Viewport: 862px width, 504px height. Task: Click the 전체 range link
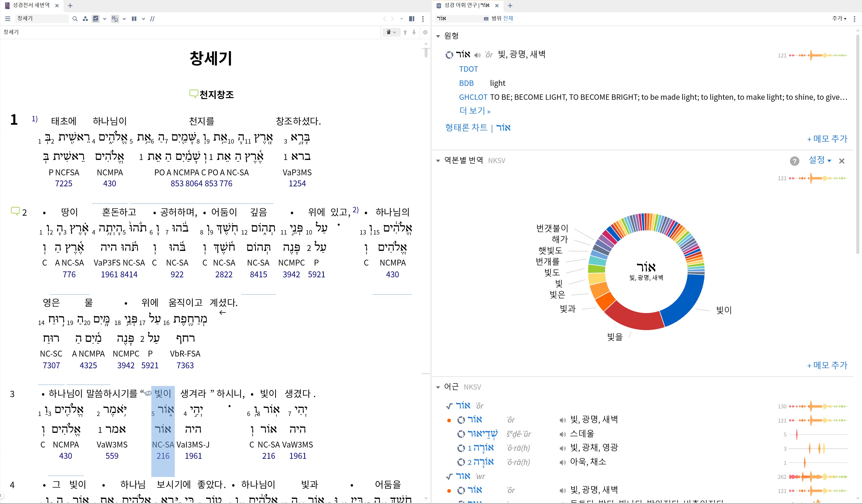508,19
